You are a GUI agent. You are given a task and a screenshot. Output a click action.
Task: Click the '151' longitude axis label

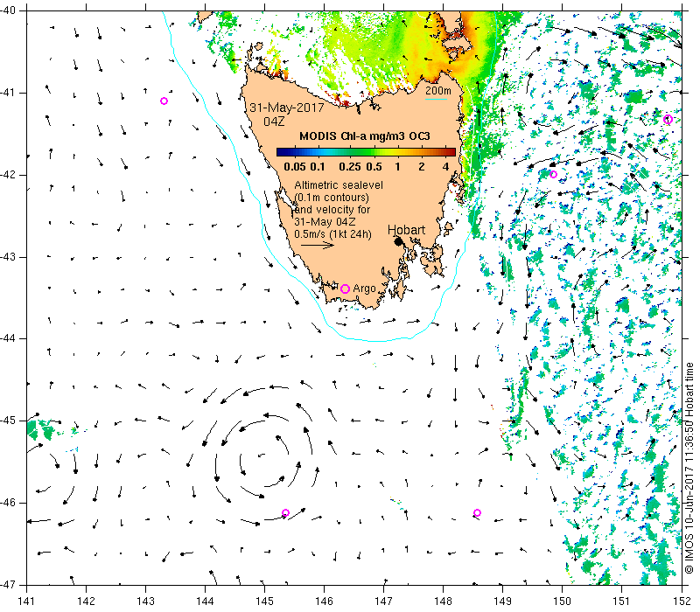pyautogui.click(x=621, y=601)
